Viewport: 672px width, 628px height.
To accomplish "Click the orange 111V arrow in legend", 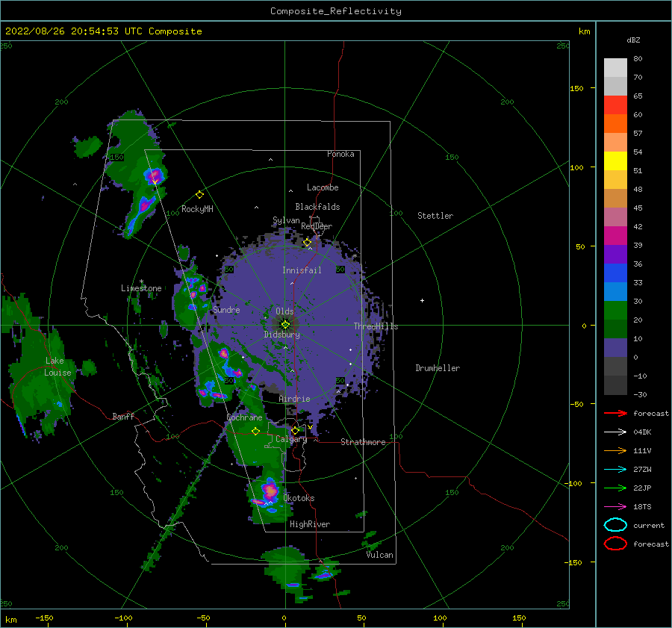I will pyautogui.click(x=615, y=450).
